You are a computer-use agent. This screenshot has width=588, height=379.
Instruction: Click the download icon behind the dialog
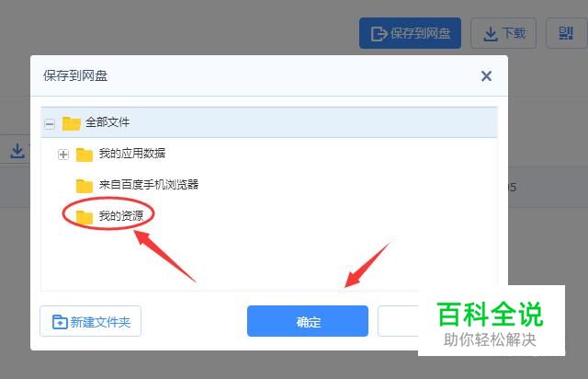click(17, 151)
